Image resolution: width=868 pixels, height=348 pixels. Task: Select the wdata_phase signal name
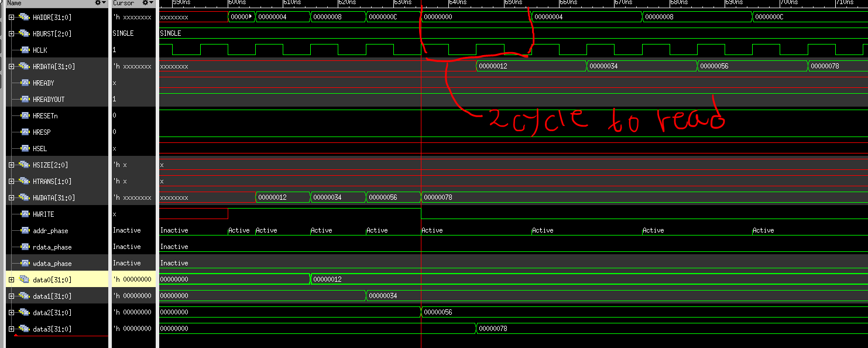[52, 264]
